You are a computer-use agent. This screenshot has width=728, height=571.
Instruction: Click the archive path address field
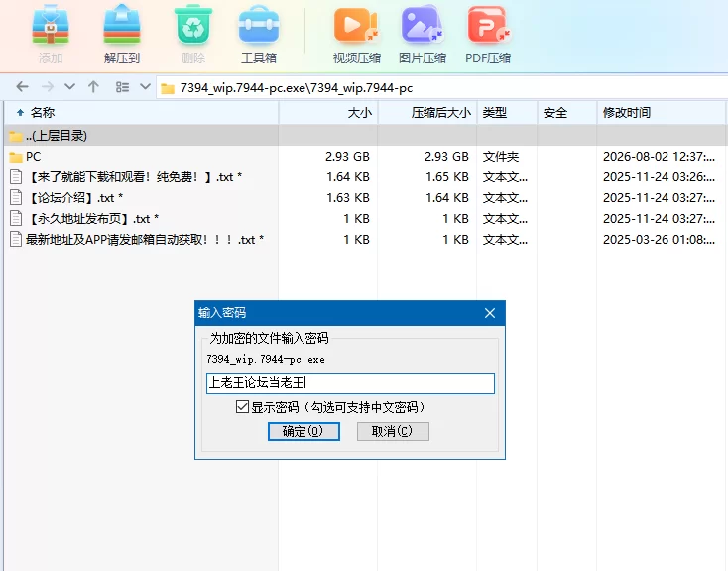coord(441,88)
